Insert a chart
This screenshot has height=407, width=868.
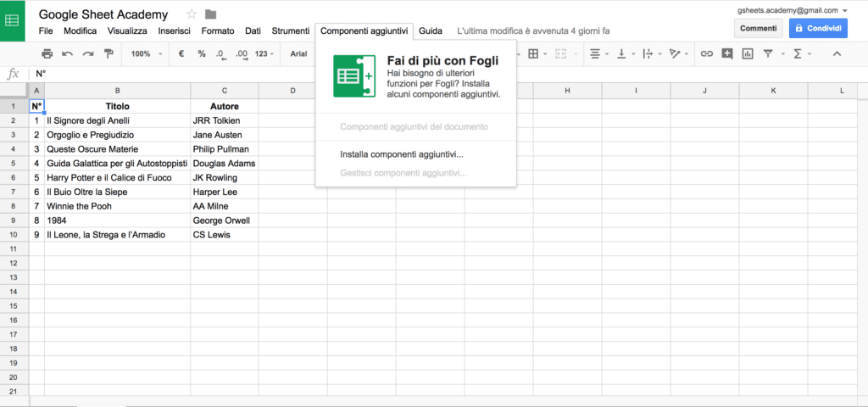coord(748,53)
